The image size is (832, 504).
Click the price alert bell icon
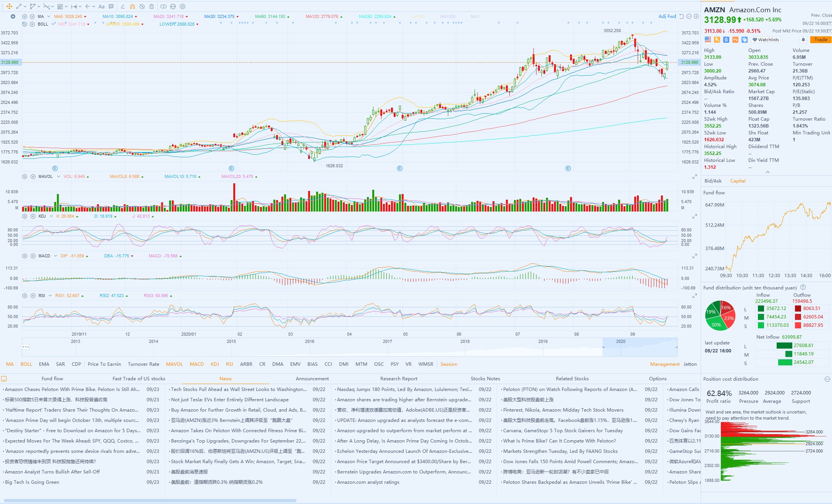tap(803, 40)
